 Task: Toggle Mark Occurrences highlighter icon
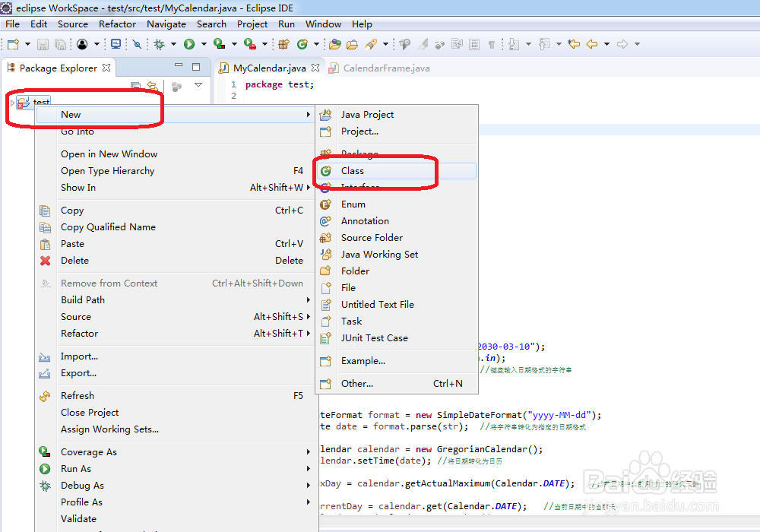[x=423, y=44]
